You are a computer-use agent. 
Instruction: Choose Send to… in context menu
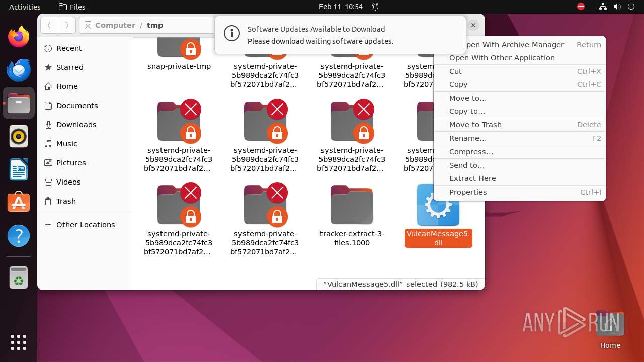coord(520,165)
